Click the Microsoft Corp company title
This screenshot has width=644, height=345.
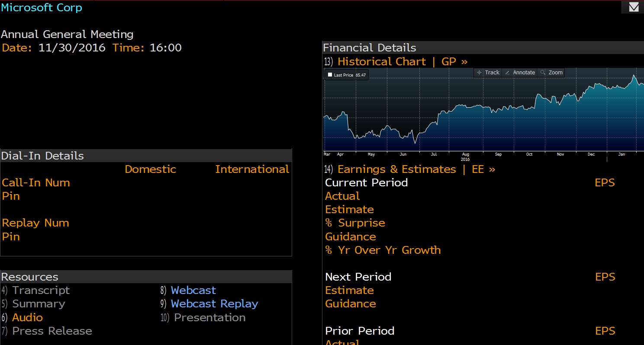coord(42,7)
